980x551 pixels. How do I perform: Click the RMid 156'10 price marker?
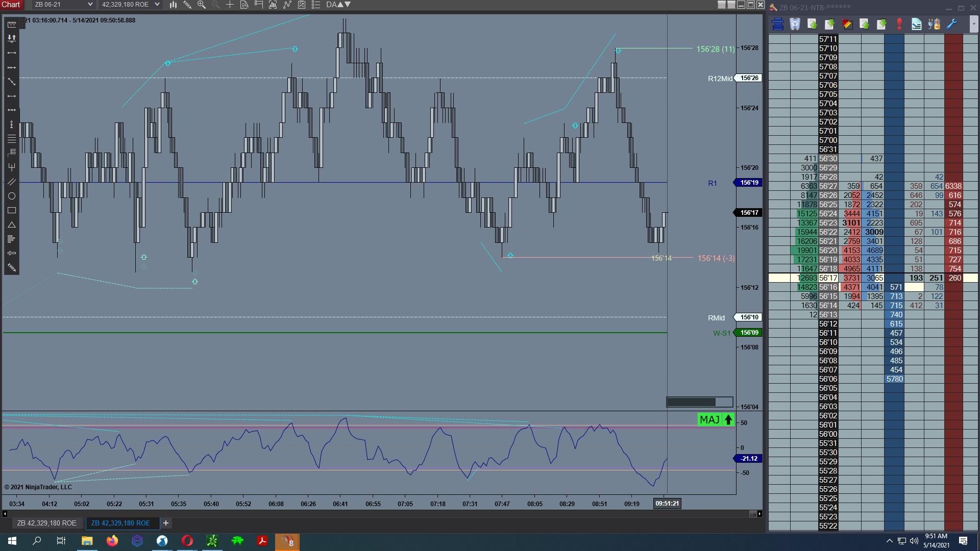pos(748,317)
